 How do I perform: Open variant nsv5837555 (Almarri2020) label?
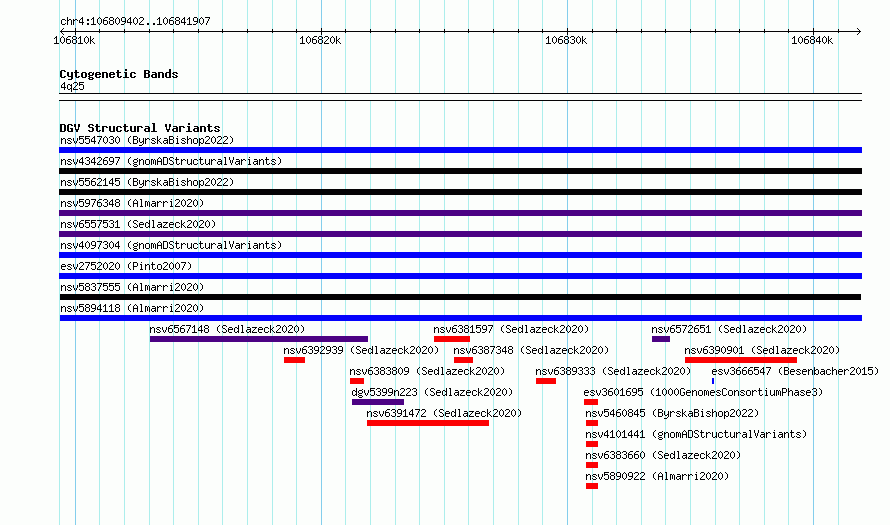click(x=132, y=287)
